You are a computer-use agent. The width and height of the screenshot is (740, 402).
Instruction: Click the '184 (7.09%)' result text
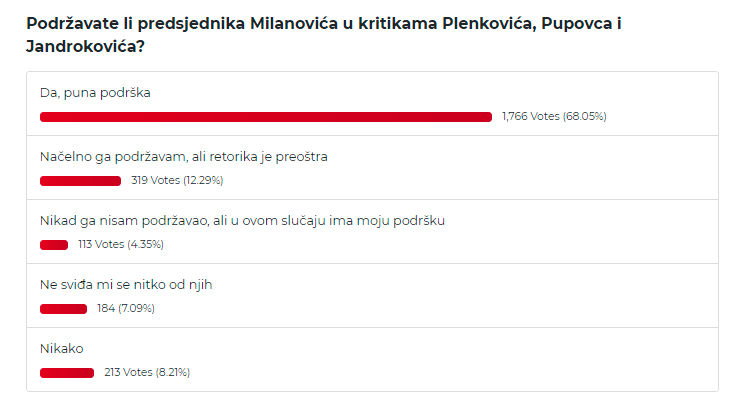pos(126,309)
